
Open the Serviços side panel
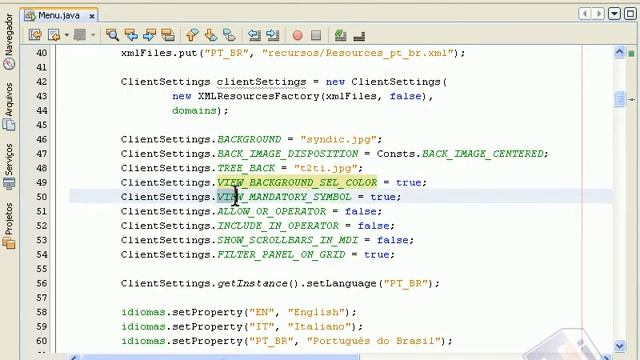click(9, 167)
